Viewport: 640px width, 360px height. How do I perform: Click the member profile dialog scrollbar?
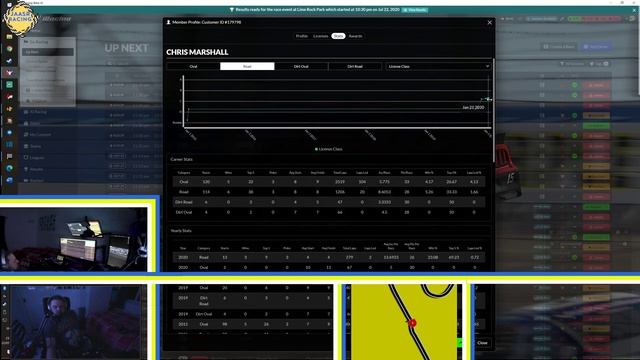493,110
